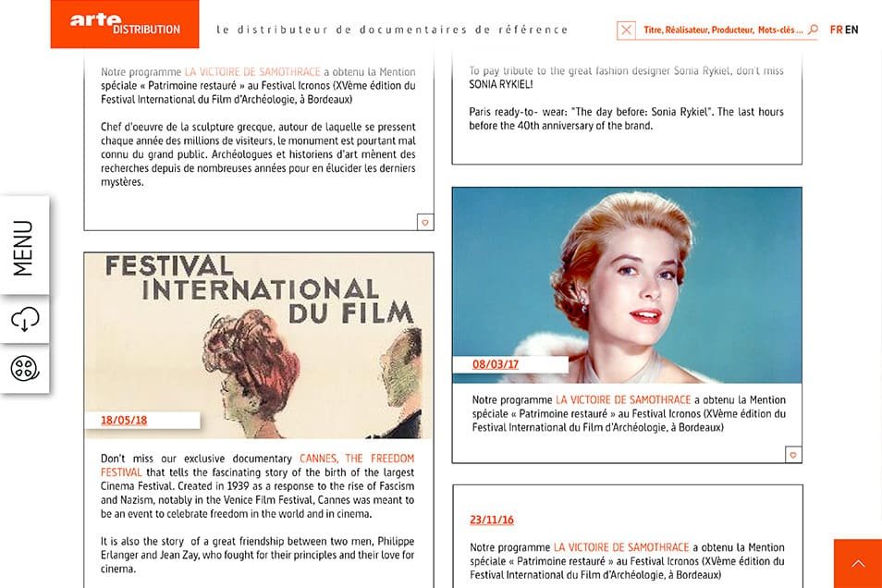Open the film reel sidebar icon
The width and height of the screenshot is (882, 588).
[24, 369]
